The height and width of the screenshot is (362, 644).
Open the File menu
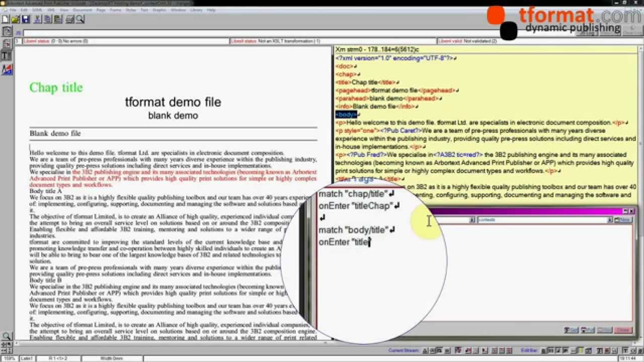pos(13,10)
